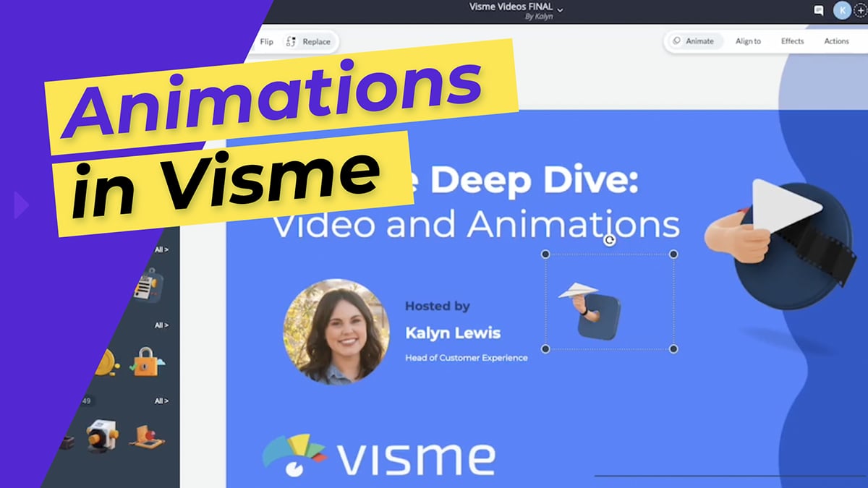Click the '49' count badge in sidebar

point(86,401)
